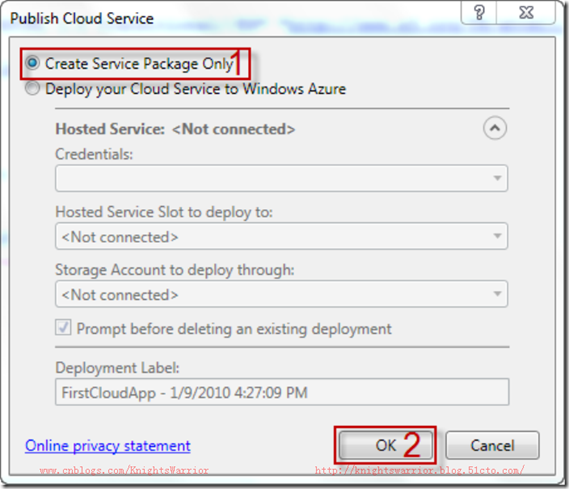Click the Hosted Service Slot dropdown arrow
569x489 pixels.
coord(497,236)
